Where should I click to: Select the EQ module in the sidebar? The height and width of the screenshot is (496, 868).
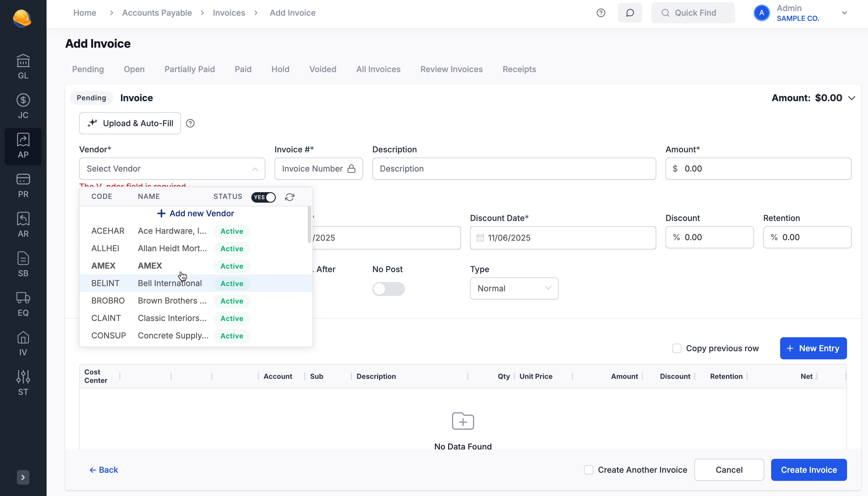pos(23,303)
